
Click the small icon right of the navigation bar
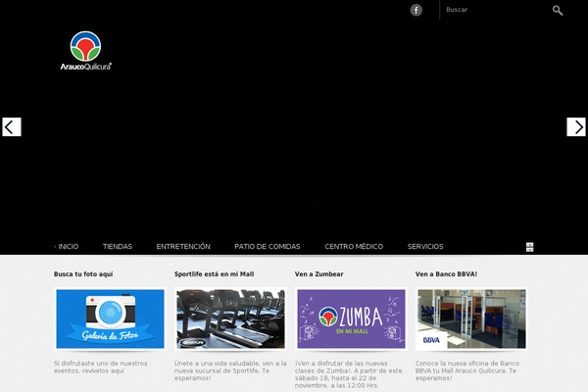(x=529, y=247)
